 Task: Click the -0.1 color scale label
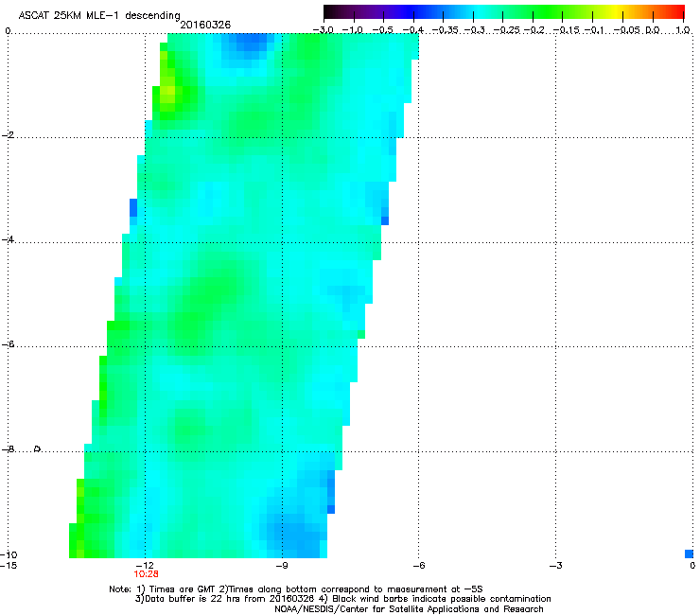click(594, 30)
